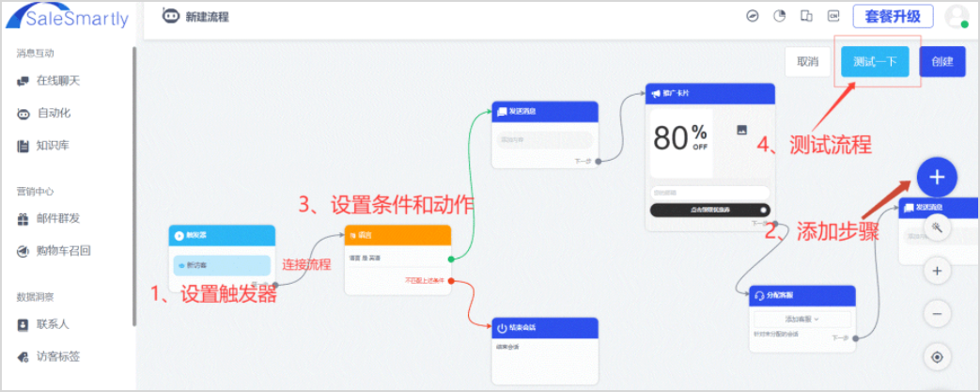This screenshot has height=392, width=980.
Task: Click the 创建 button
Action: 941,61
